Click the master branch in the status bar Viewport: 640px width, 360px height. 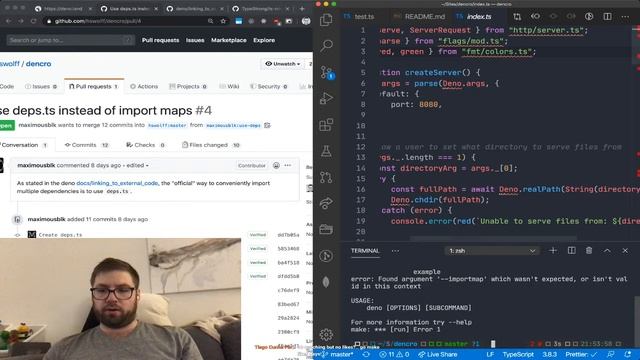point(338,354)
